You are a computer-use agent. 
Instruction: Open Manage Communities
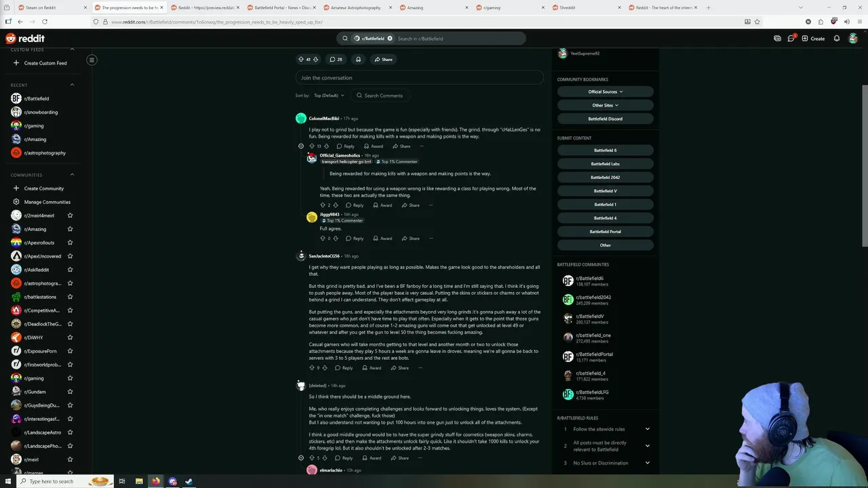click(x=41, y=202)
